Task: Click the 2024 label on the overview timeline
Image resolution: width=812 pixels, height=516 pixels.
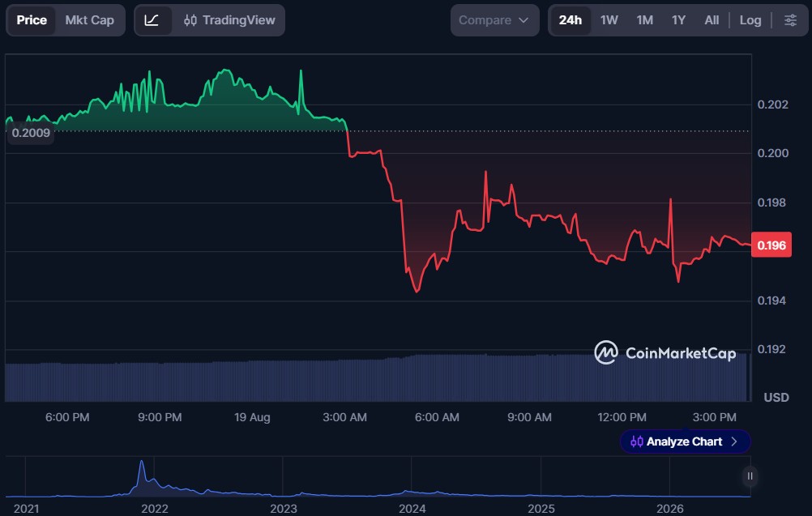Action: coord(412,509)
